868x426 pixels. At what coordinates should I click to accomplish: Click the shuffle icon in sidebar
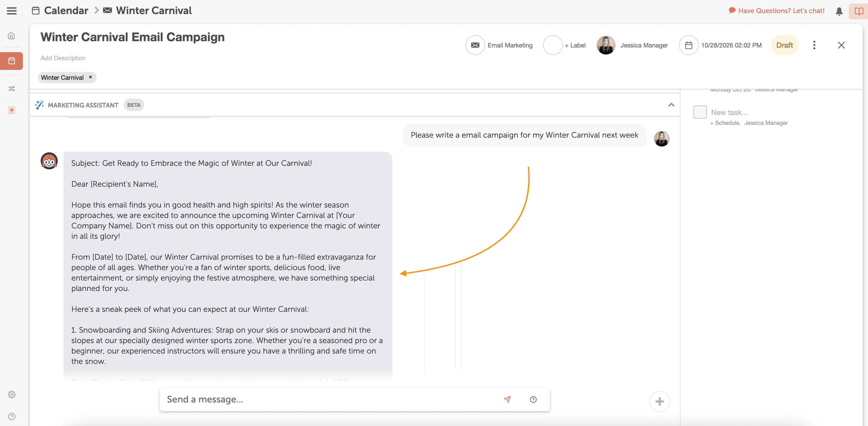(11, 89)
